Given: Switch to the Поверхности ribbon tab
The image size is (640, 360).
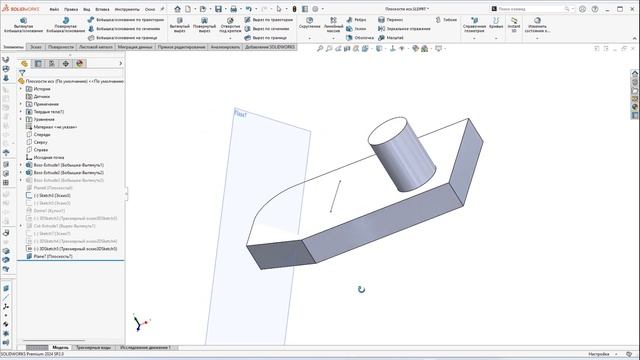Looking at the screenshot, I should click(x=61, y=47).
